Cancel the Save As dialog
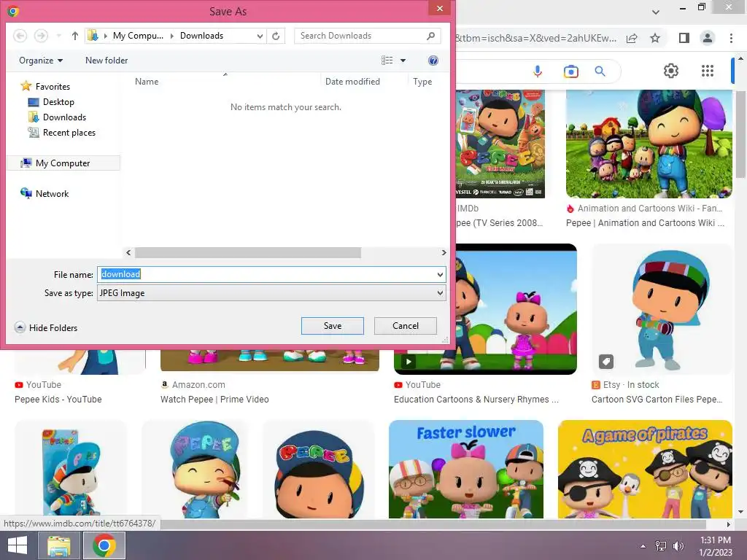 point(406,326)
